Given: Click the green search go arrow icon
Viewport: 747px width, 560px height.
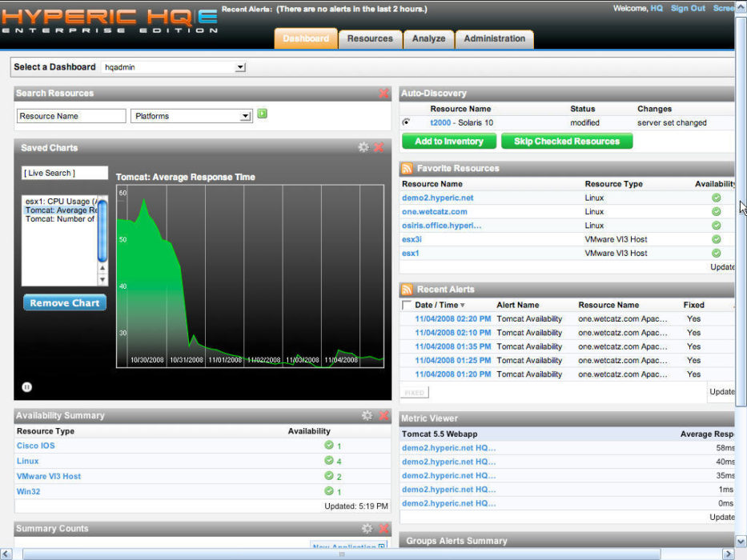Looking at the screenshot, I should (x=262, y=115).
